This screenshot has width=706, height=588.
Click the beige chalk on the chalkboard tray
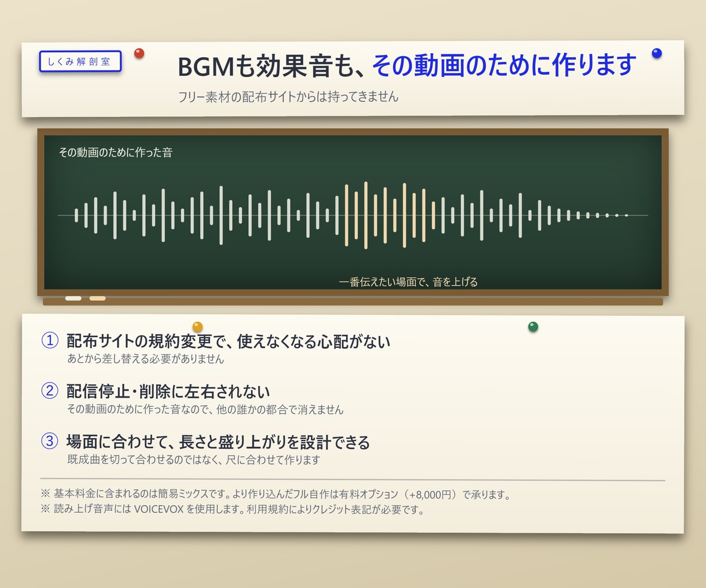(x=98, y=299)
